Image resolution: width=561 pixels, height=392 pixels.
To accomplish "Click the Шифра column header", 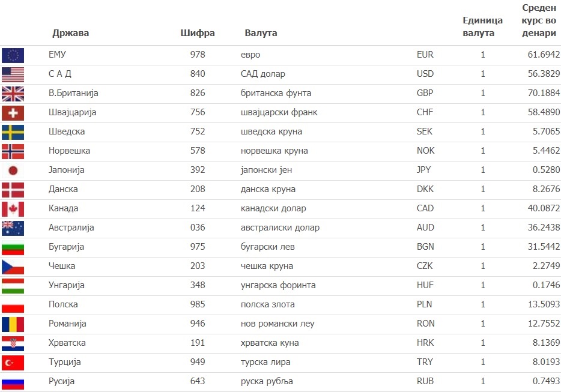I will click(x=198, y=33).
